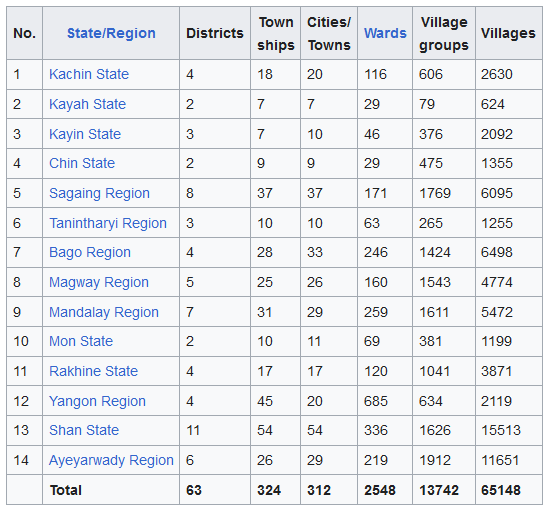Open the Magway Region link
The image size is (546, 508).
coord(99,282)
